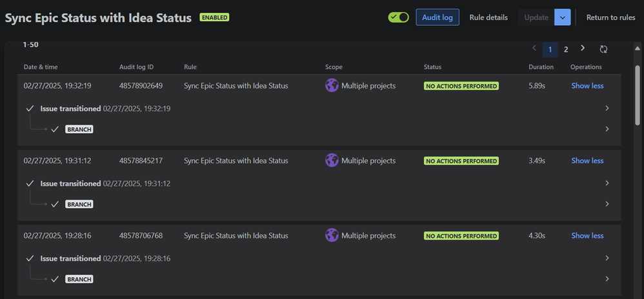644x299 pixels.
Task: Click Return to rules
Action: coord(610,17)
